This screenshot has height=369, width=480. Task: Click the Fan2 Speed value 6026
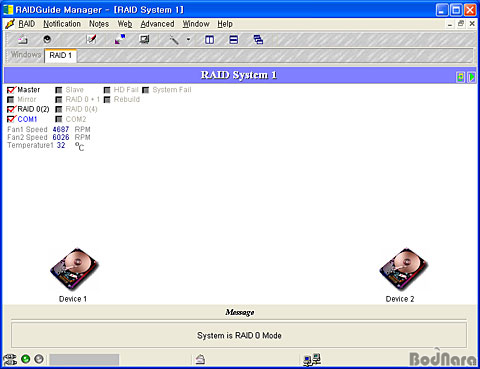pos(61,137)
